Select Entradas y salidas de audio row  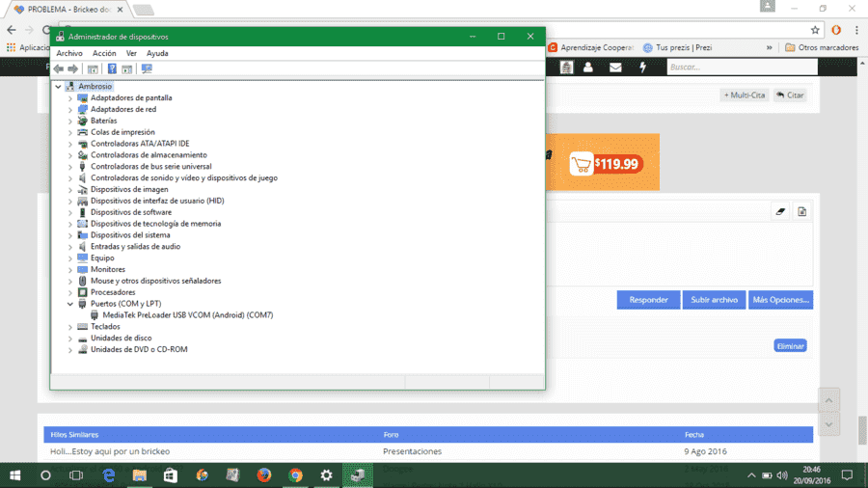[136, 247]
